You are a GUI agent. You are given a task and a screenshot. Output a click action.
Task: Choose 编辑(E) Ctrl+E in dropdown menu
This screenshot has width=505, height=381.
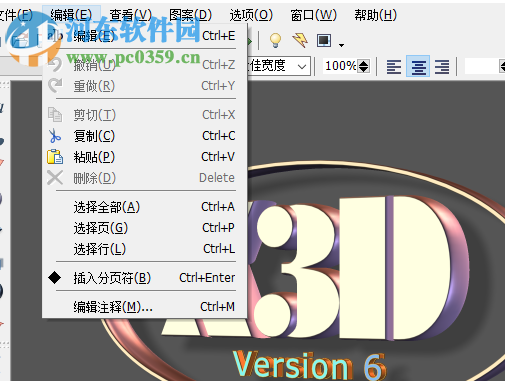coord(145,36)
